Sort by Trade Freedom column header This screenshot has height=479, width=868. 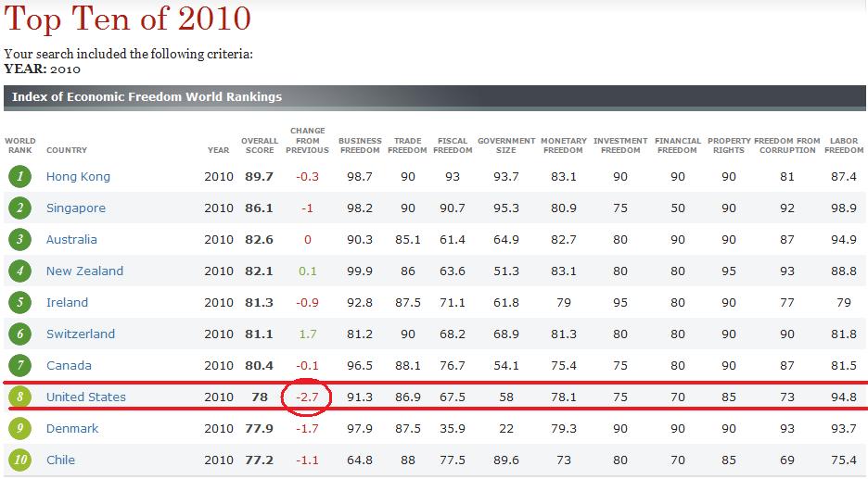point(407,145)
